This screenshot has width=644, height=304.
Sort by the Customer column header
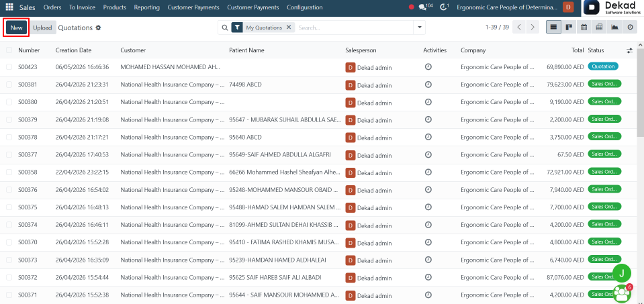point(133,50)
